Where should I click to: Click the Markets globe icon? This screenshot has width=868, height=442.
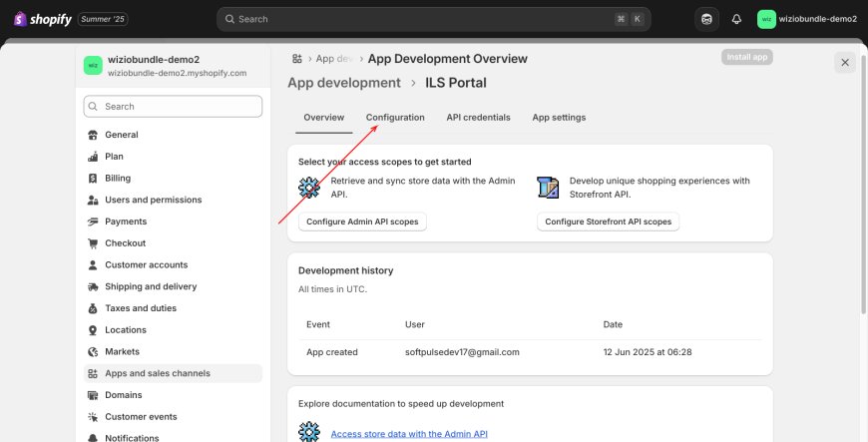(93, 352)
